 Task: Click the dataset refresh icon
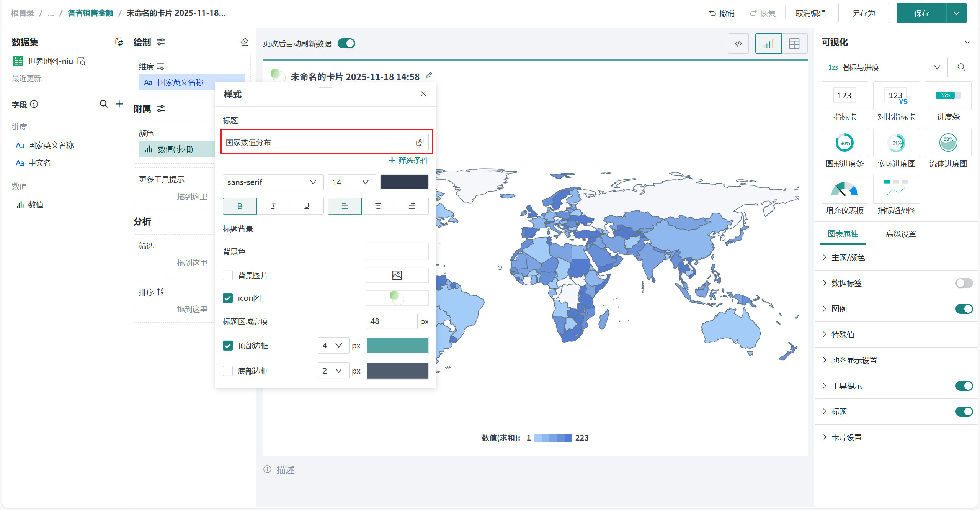(119, 42)
